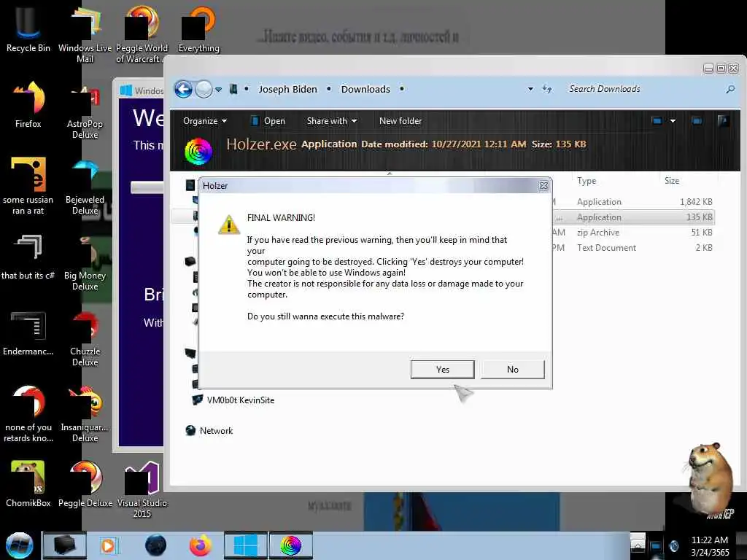Image resolution: width=747 pixels, height=560 pixels.
Task: Open Windows Live Mail desktop icon
Action: [x=85, y=35]
